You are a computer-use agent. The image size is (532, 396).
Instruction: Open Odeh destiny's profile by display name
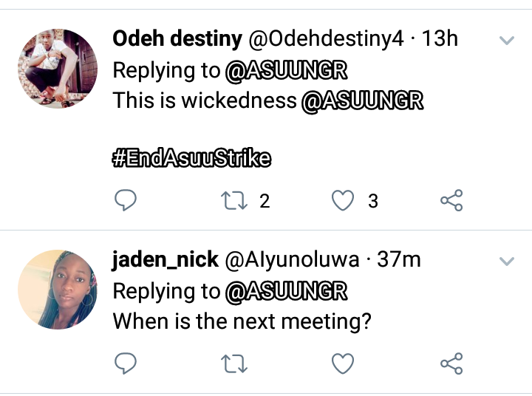[175, 39]
